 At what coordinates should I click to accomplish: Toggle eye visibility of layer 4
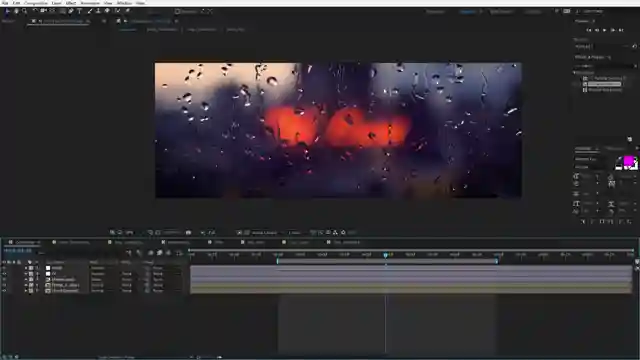tap(4, 285)
